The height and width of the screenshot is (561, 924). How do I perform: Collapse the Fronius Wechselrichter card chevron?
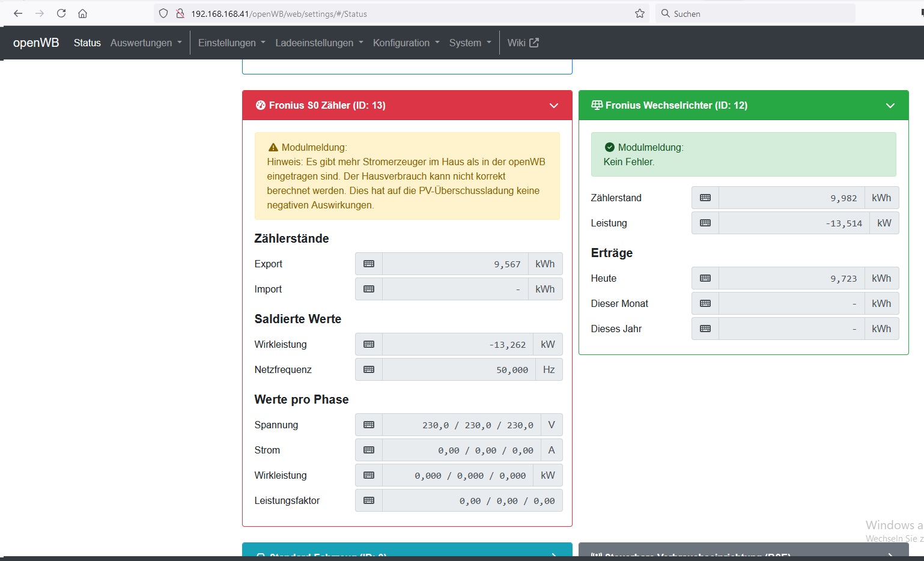tap(890, 106)
